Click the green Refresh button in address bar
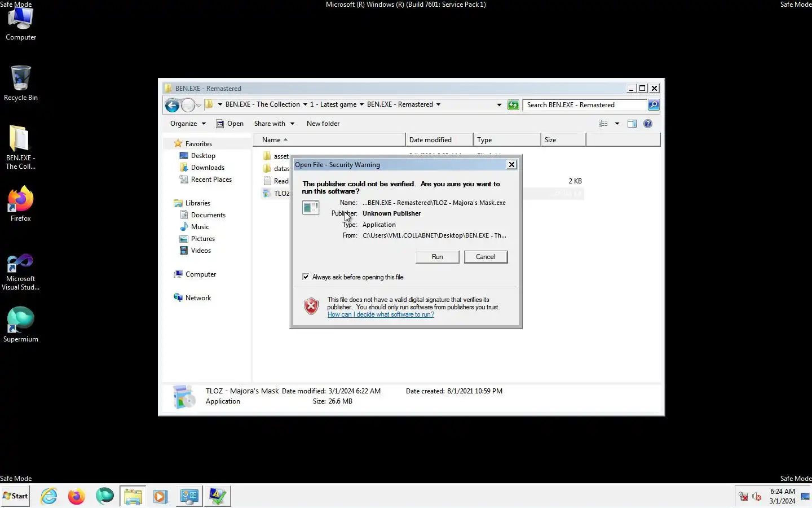 [513, 105]
